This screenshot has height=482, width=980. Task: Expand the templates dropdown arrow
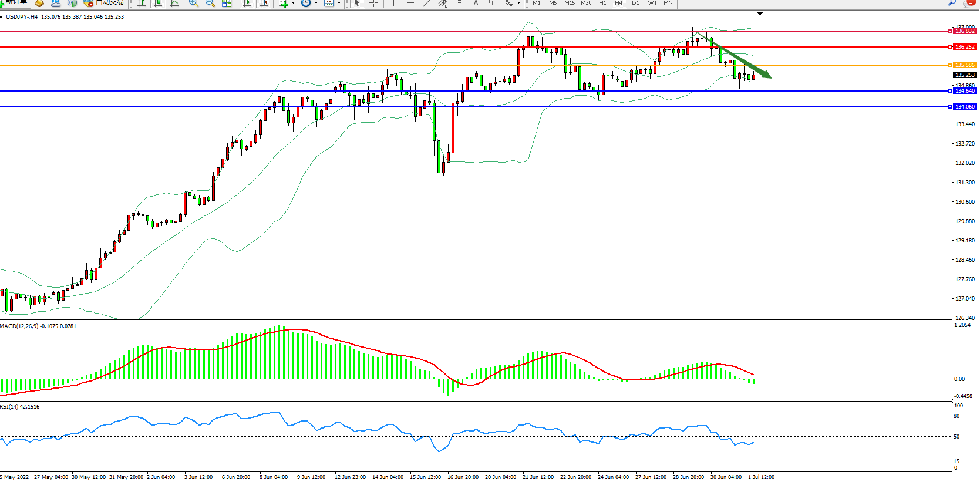(x=339, y=3)
